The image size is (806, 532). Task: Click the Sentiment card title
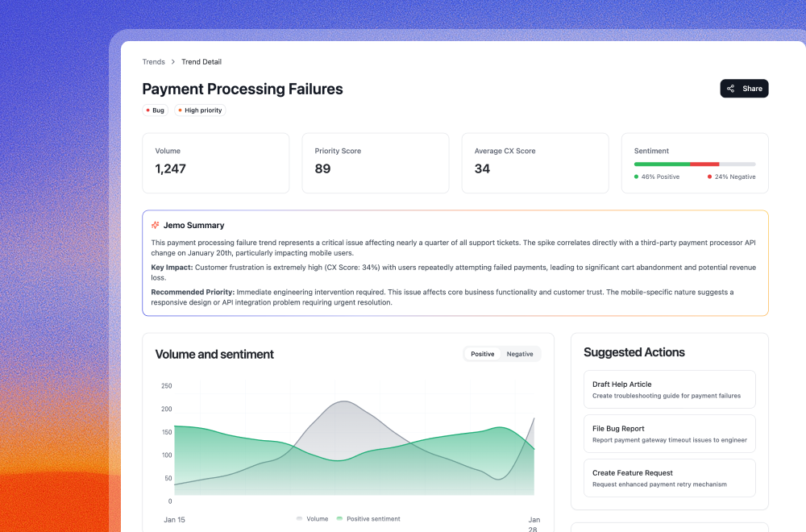pyautogui.click(x=651, y=151)
